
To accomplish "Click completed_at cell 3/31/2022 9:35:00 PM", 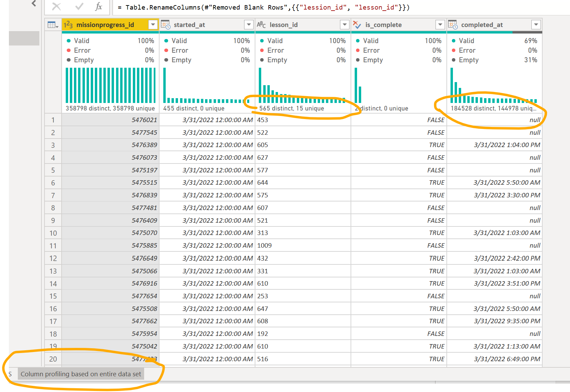I will (495, 321).
